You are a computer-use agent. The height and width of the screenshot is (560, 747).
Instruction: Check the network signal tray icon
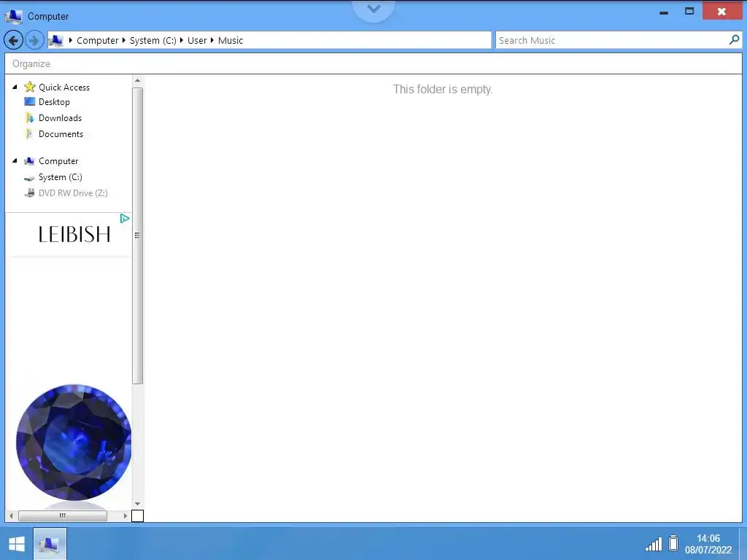coord(653,543)
